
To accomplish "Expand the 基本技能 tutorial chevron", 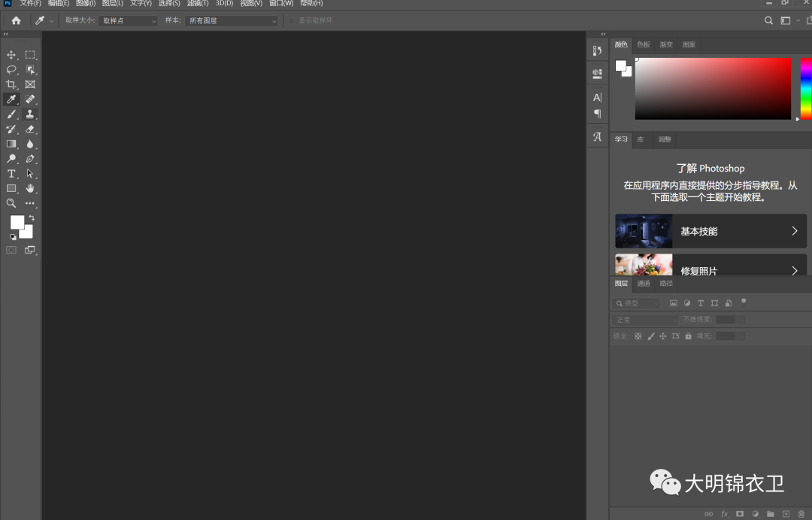I will coord(795,231).
